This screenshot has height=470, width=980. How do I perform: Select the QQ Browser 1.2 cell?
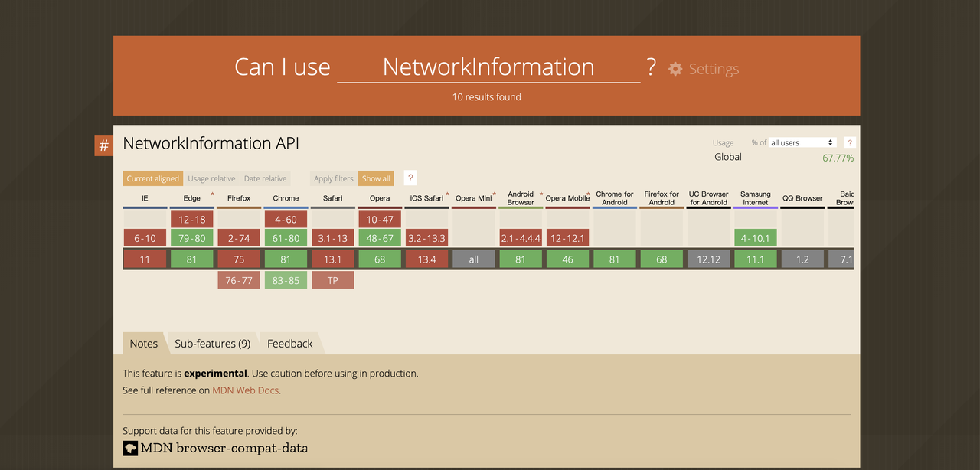click(x=802, y=259)
